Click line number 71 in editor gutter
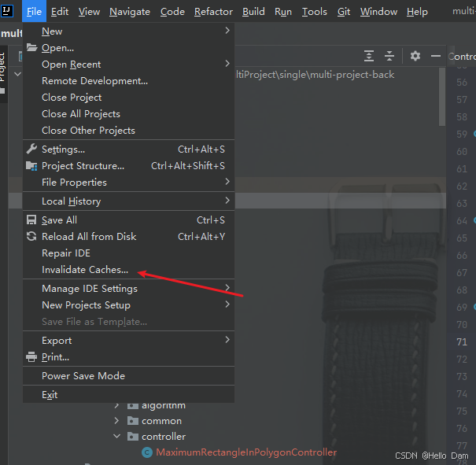The height and width of the screenshot is (465, 476). coord(462,341)
